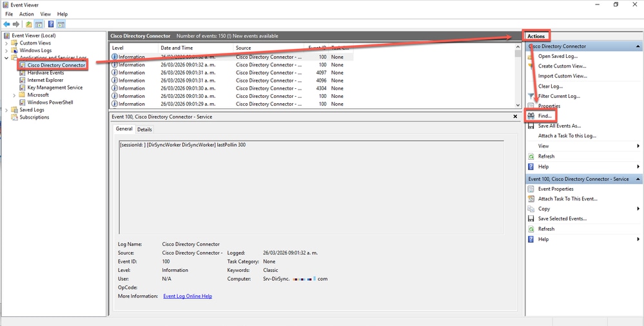Click the down arrow of event list scrollbar
The image size is (644, 326).
pos(518,105)
